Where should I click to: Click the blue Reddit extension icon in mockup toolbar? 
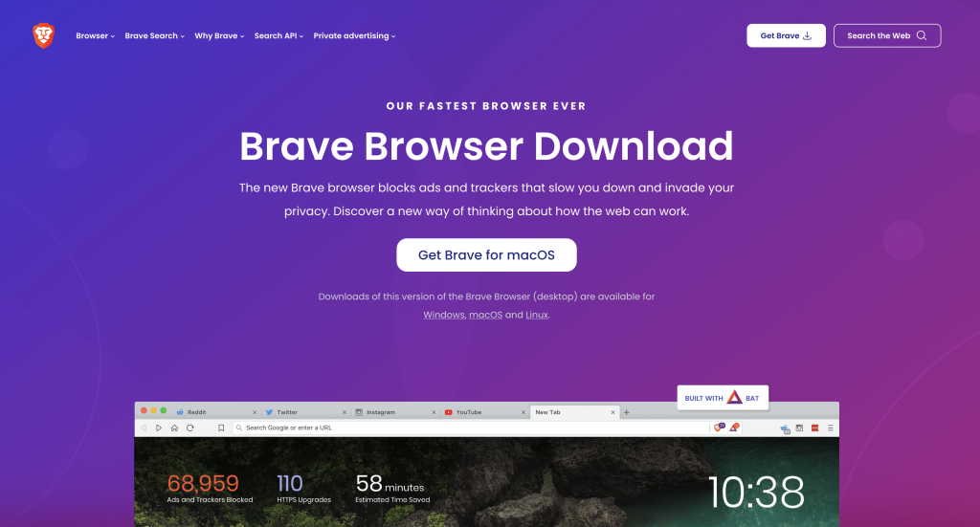pyautogui.click(x=785, y=428)
